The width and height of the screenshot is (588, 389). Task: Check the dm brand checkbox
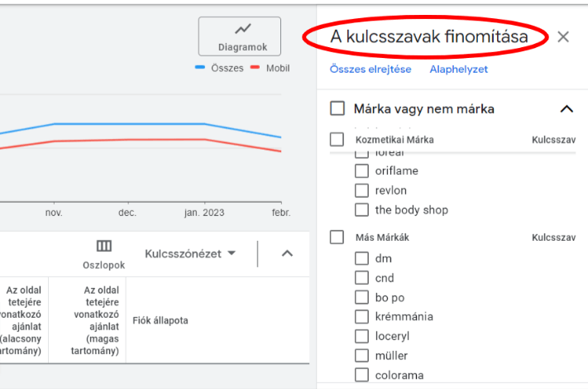pyautogui.click(x=361, y=258)
